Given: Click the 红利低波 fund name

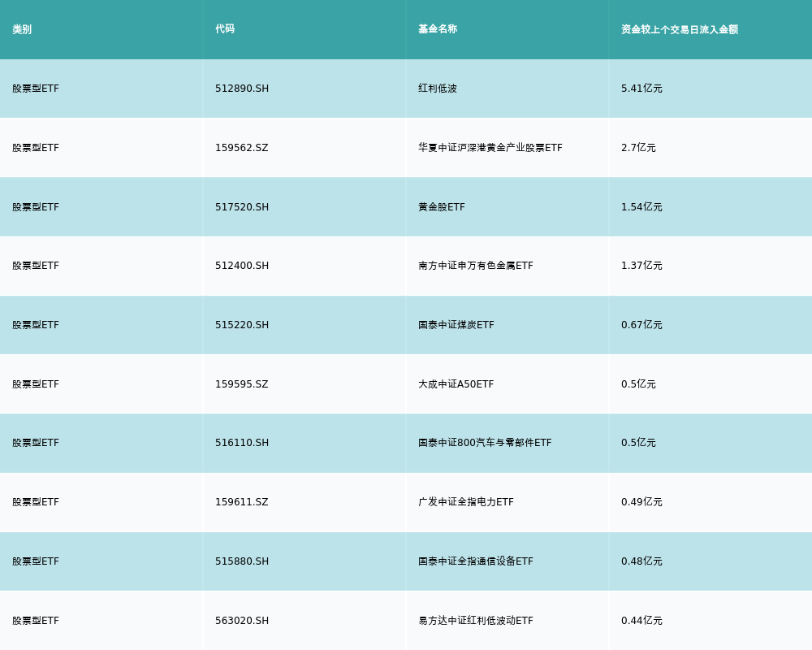Looking at the screenshot, I should click(x=438, y=89).
